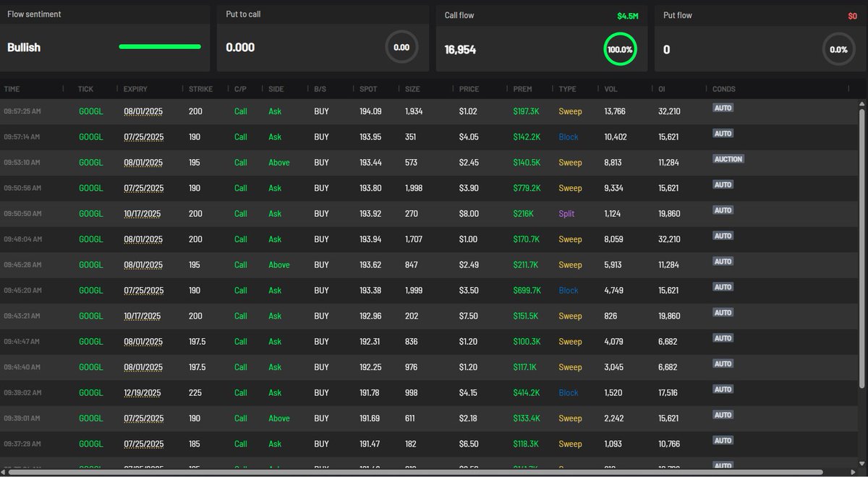
Task: Click the AUCTION condition badge
Action: [x=728, y=159]
